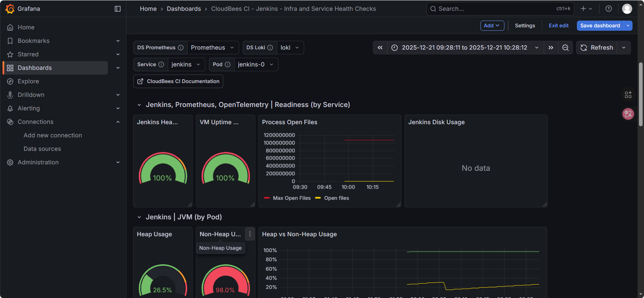644x298 pixels.
Task: Click the Grafana logo icon
Action: click(x=10, y=9)
